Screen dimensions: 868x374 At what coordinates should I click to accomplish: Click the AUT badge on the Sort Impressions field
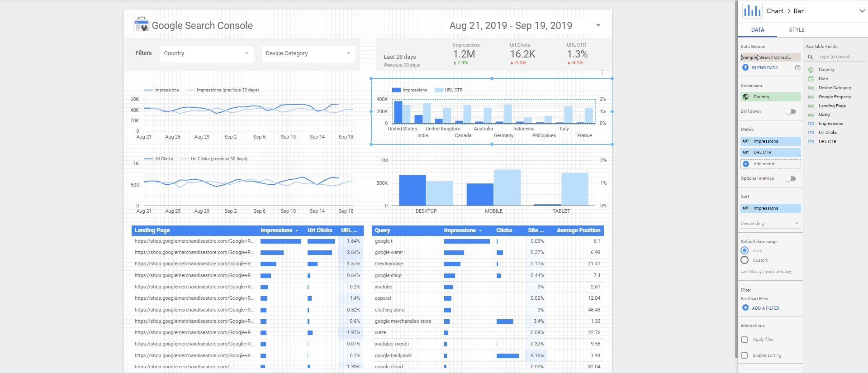(745, 208)
